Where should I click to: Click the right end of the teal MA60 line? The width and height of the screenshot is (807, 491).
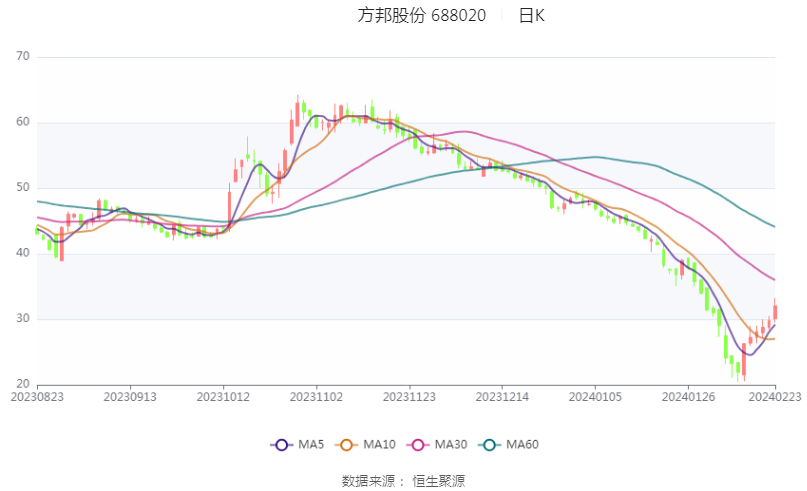tap(774, 226)
